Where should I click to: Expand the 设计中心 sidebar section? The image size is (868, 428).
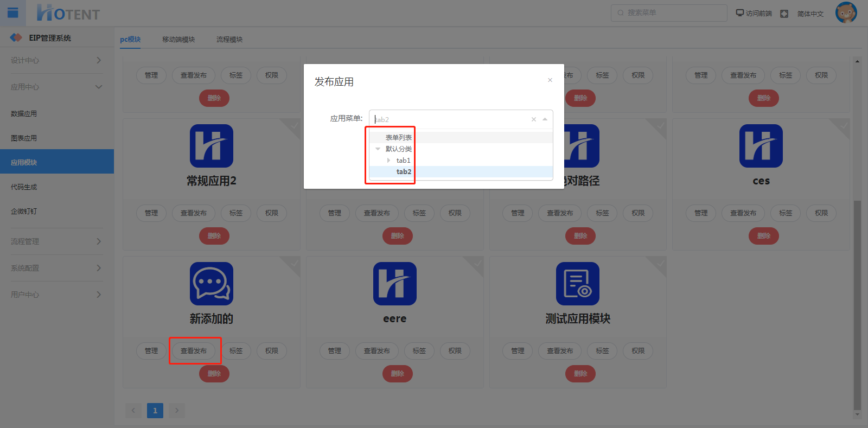click(57, 60)
